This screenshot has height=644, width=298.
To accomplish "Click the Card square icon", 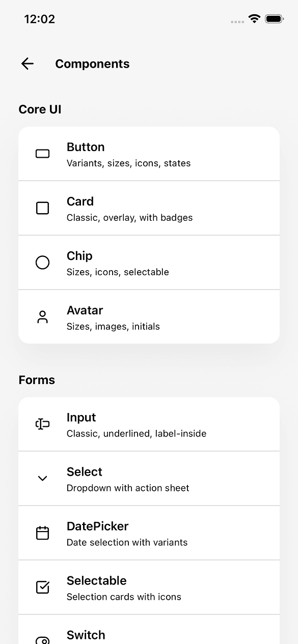I will click(42, 208).
